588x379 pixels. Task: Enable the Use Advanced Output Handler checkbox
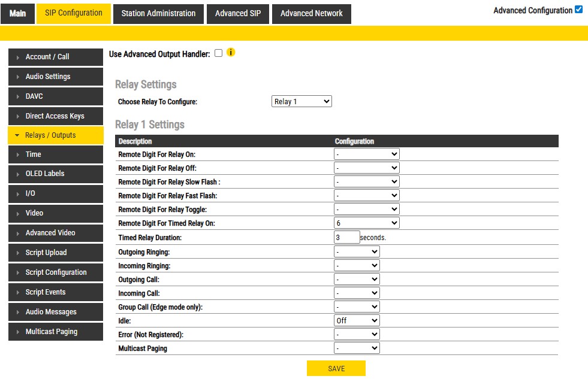point(218,53)
